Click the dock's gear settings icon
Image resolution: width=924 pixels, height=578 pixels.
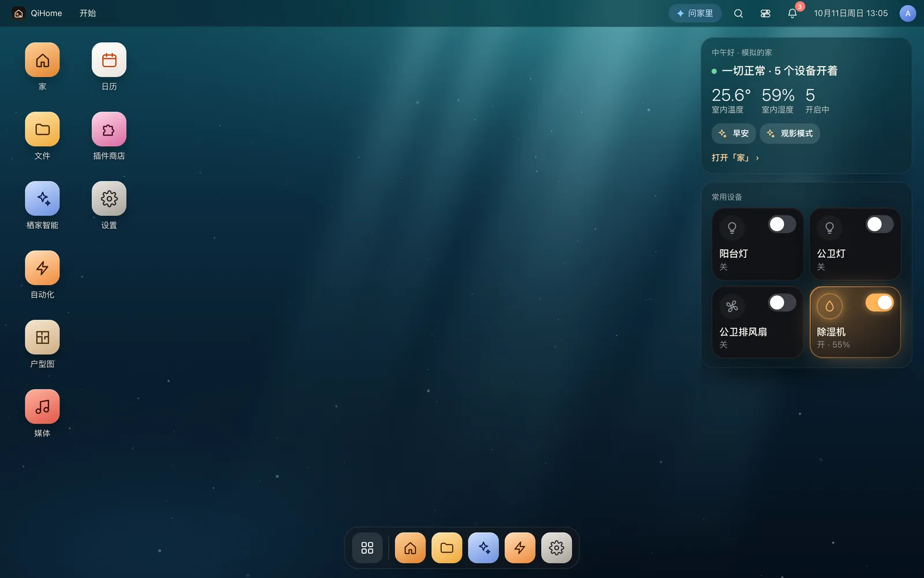(557, 548)
